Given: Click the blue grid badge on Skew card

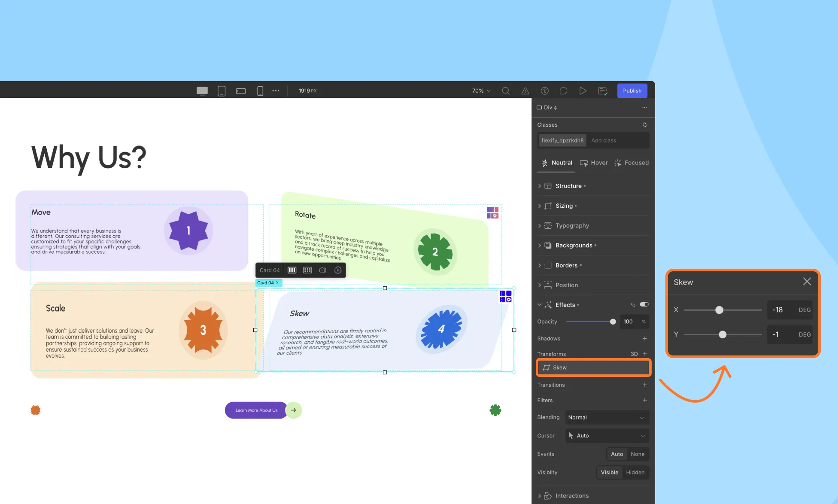Looking at the screenshot, I should (505, 296).
